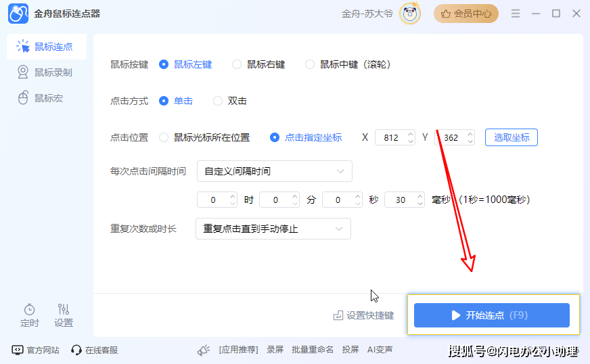The height and width of the screenshot is (364, 590).
Task: Increase the Y coordinate value
Action: 470,134
